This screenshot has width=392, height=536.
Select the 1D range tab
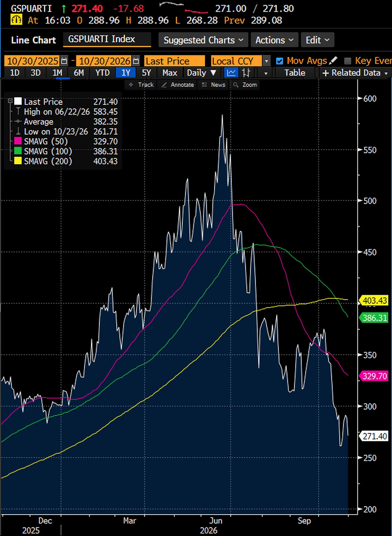[x=15, y=73]
